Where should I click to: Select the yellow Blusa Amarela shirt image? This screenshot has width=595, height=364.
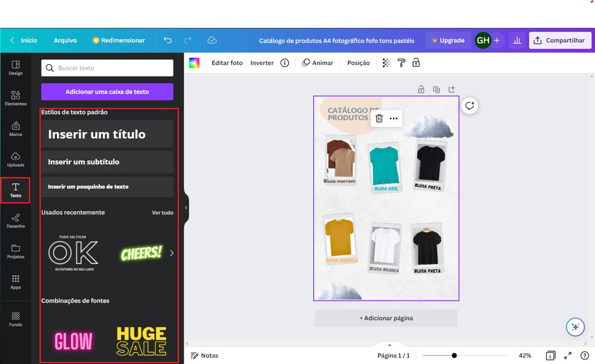click(x=339, y=236)
